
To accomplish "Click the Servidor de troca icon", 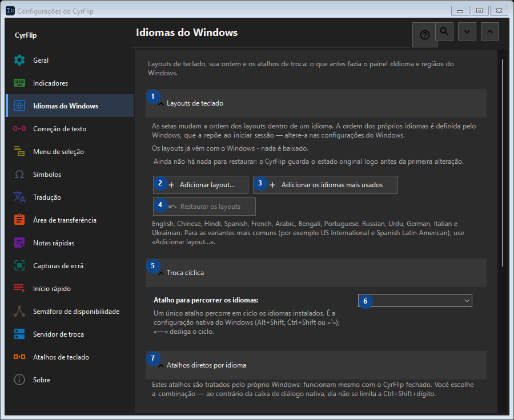I will point(19,334).
